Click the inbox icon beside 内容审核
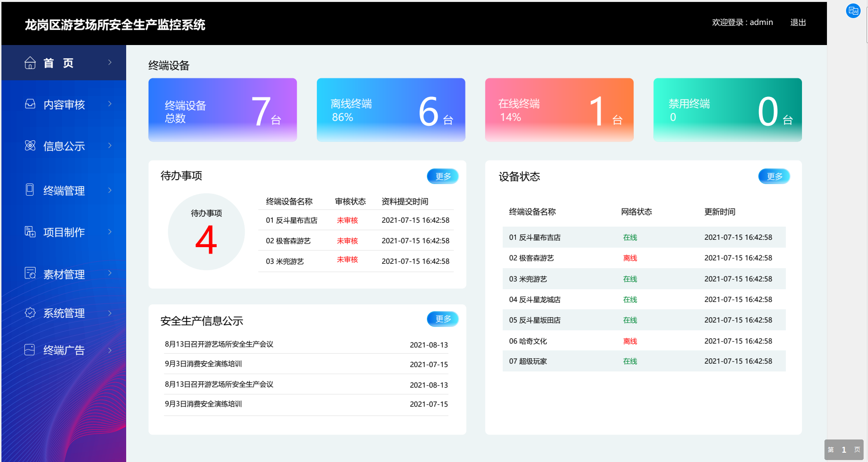Screen dimensions: 868x462 click(x=30, y=104)
